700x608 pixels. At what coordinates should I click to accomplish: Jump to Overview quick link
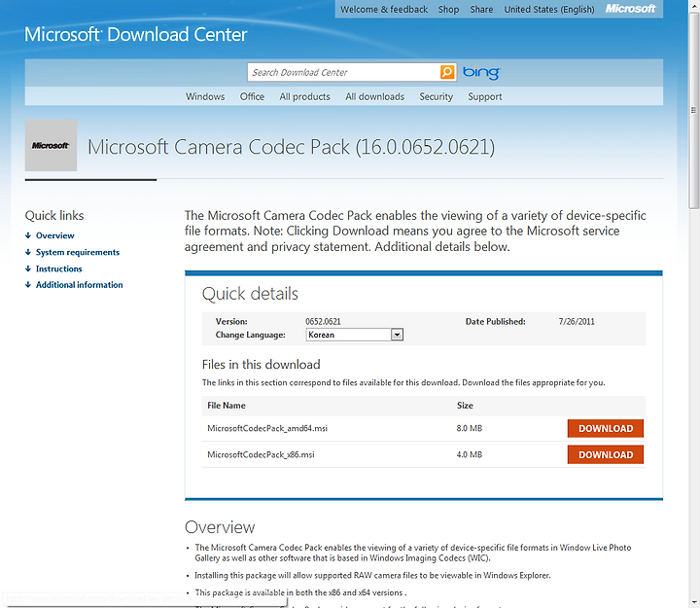coord(54,235)
